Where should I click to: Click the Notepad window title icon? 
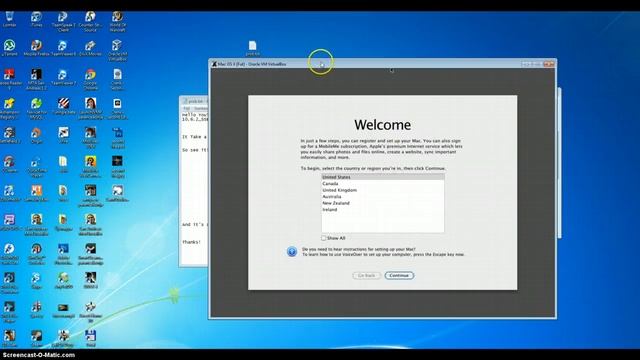tap(184, 101)
